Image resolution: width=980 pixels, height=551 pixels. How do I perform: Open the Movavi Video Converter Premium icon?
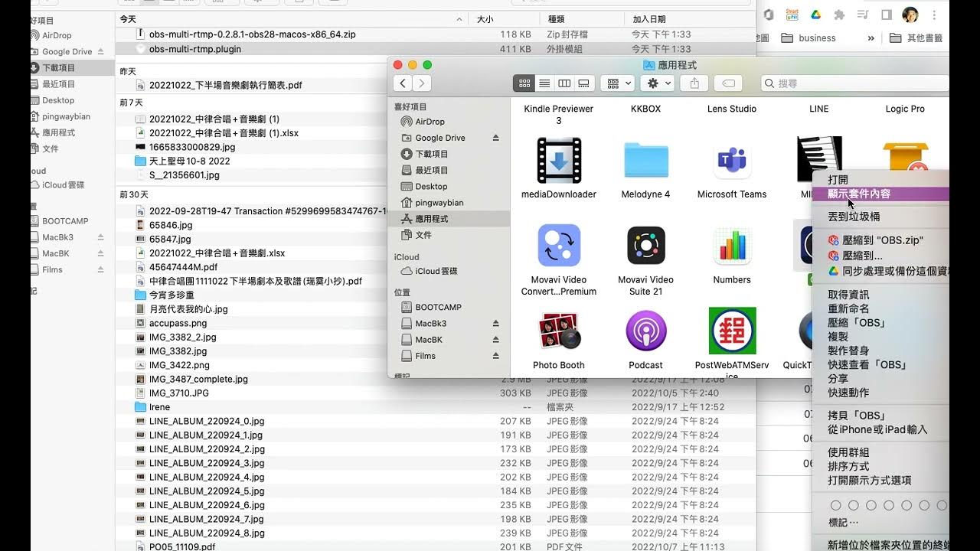(x=559, y=246)
